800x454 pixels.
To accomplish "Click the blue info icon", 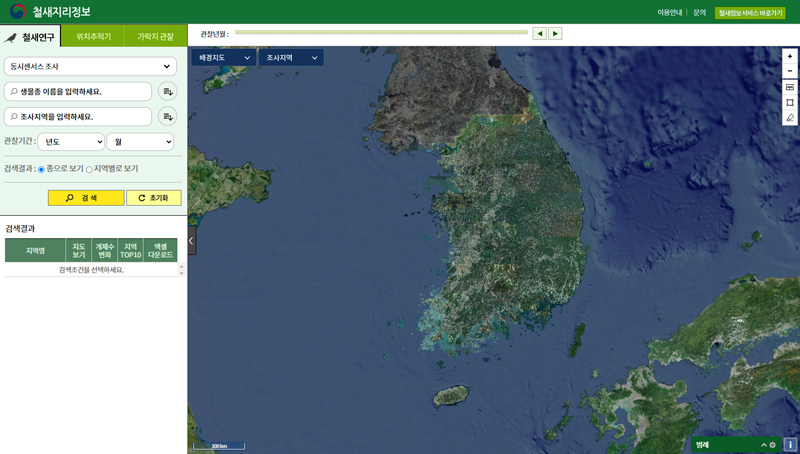I will 790,445.
